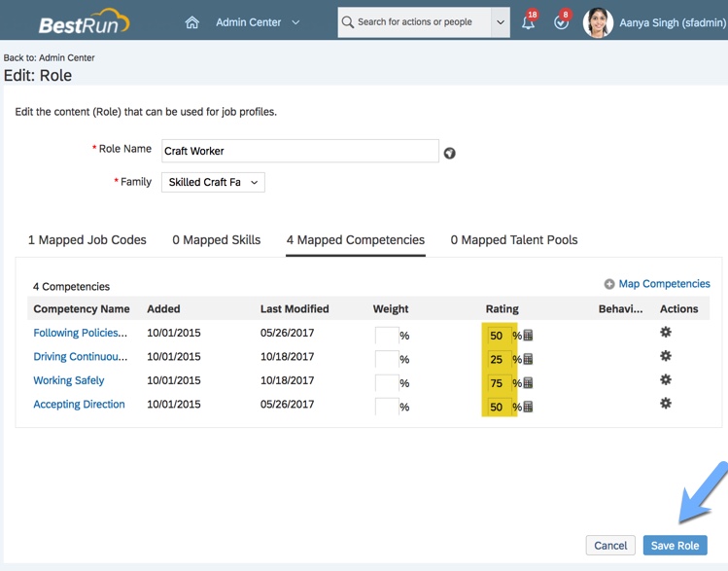The image size is (728, 571).
Task: Click the Weight field for Following Policies
Action: point(386,336)
